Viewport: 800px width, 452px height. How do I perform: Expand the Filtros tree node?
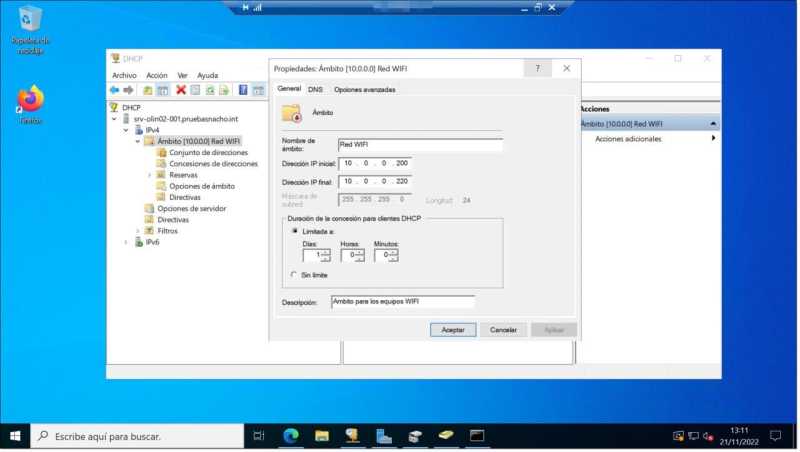tap(137, 231)
